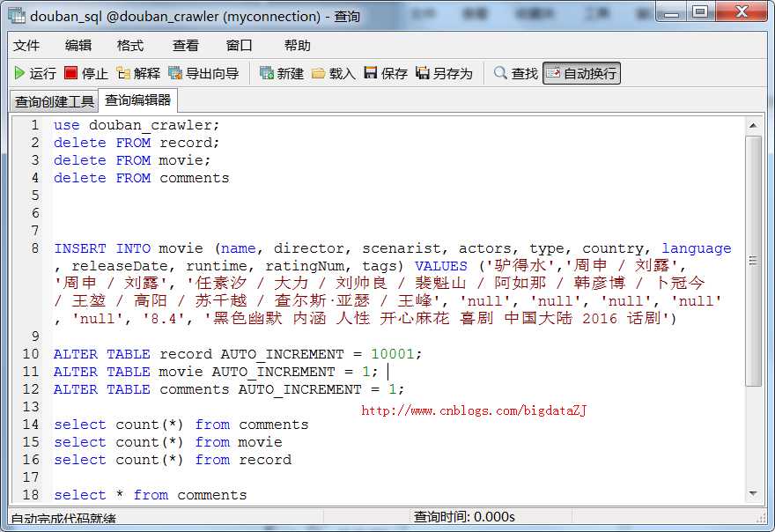Open the 查看 (View) menu
Image resolution: width=775 pixels, height=532 pixels.
pyautogui.click(x=185, y=46)
